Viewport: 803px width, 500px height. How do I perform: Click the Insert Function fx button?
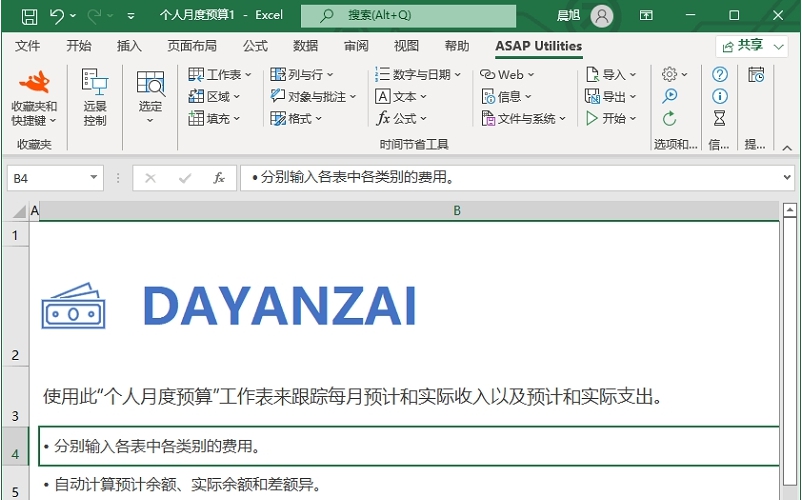click(x=219, y=178)
